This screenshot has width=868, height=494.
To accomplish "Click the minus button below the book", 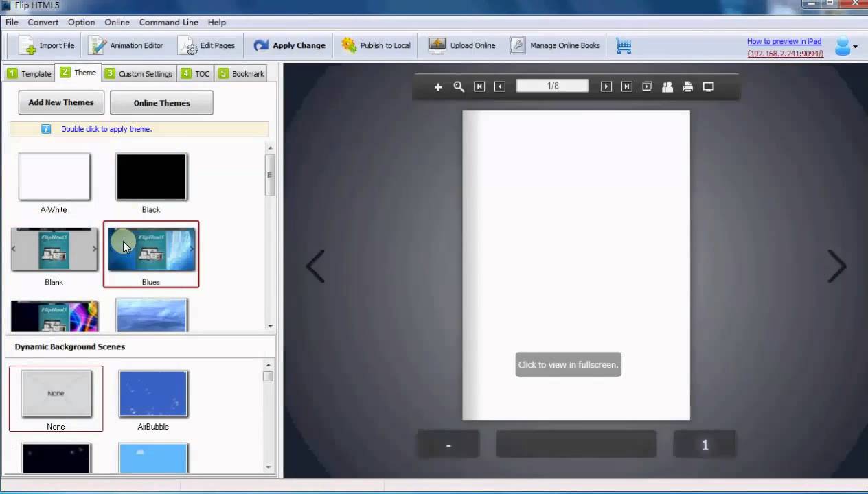I will pos(448,445).
